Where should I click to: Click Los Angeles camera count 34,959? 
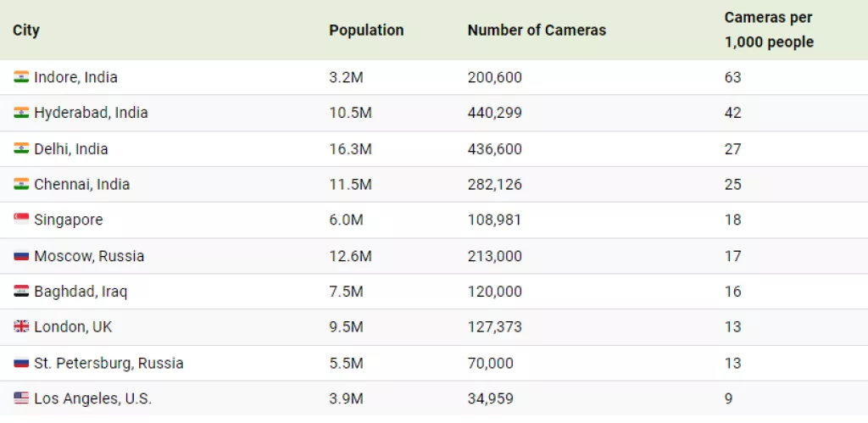[490, 398]
